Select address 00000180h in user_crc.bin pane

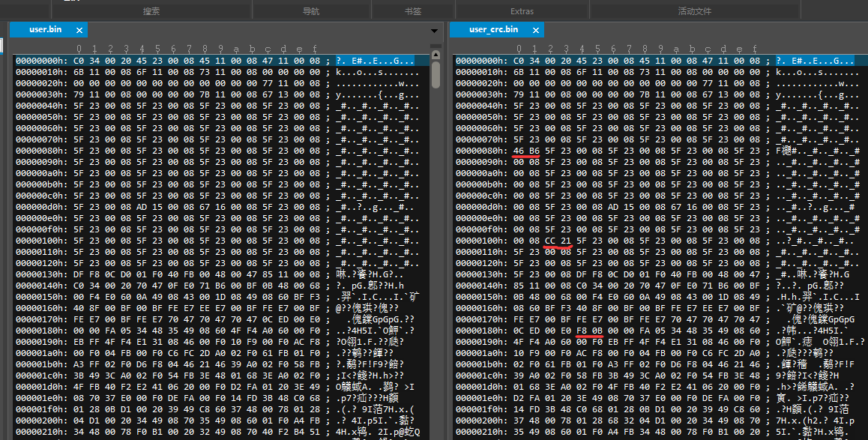pyautogui.click(x=482, y=331)
